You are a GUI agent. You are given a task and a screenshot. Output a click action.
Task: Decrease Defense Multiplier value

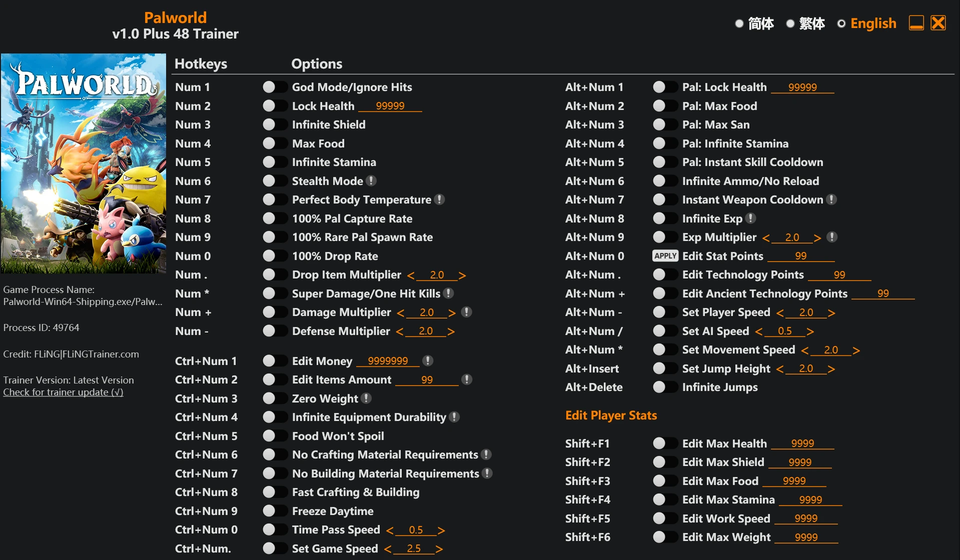click(x=400, y=331)
